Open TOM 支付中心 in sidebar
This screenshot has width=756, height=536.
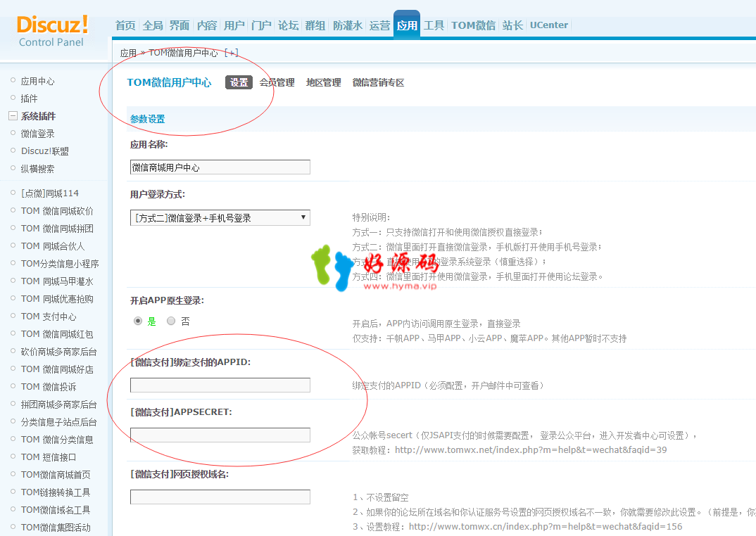[48, 317]
